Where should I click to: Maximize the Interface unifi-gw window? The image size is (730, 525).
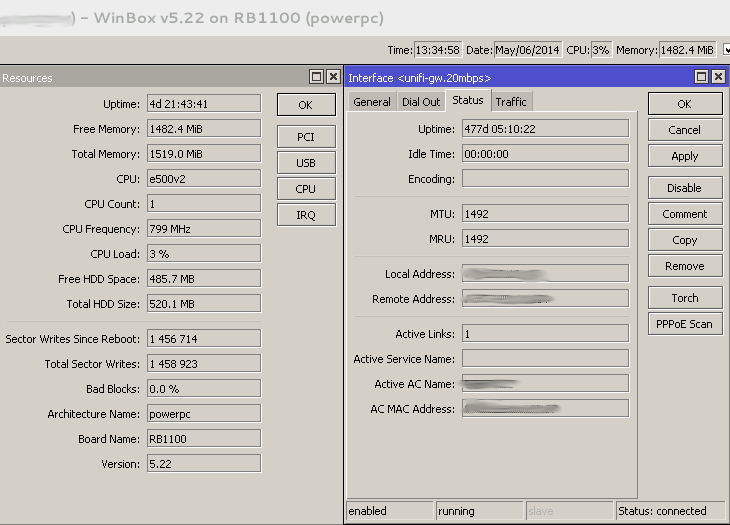point(702,77)
